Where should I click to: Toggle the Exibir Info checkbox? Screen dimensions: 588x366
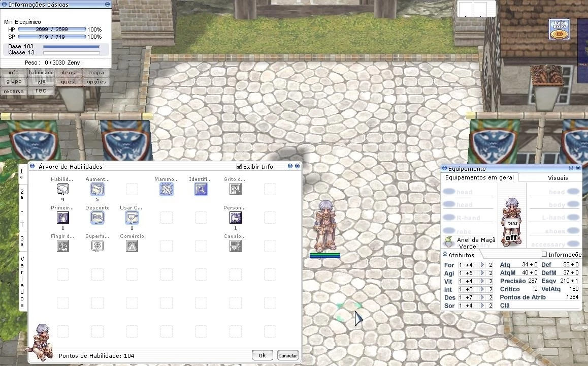click(x=239, y=166)
